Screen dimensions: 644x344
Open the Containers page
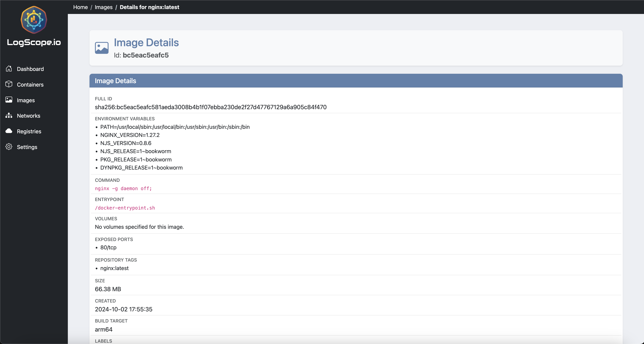[30, 84]
